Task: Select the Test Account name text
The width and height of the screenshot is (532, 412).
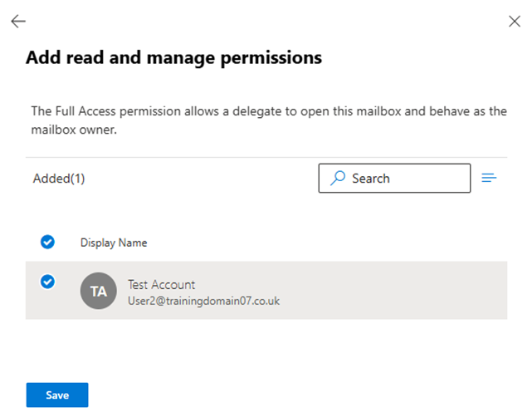Action: tap(162, 285)
